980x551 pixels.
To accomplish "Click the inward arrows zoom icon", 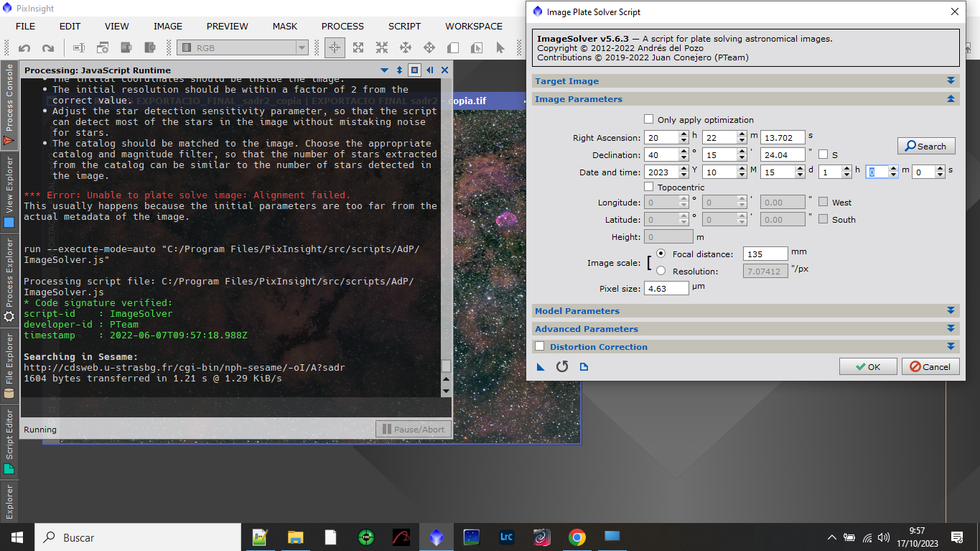I will [381, 48].
